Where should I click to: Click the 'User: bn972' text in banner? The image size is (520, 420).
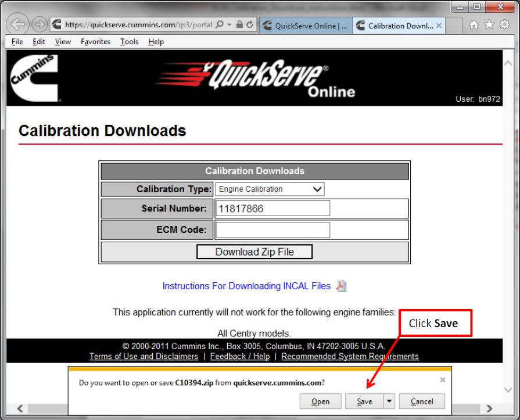pyautogui.click(x=478, y=99)
